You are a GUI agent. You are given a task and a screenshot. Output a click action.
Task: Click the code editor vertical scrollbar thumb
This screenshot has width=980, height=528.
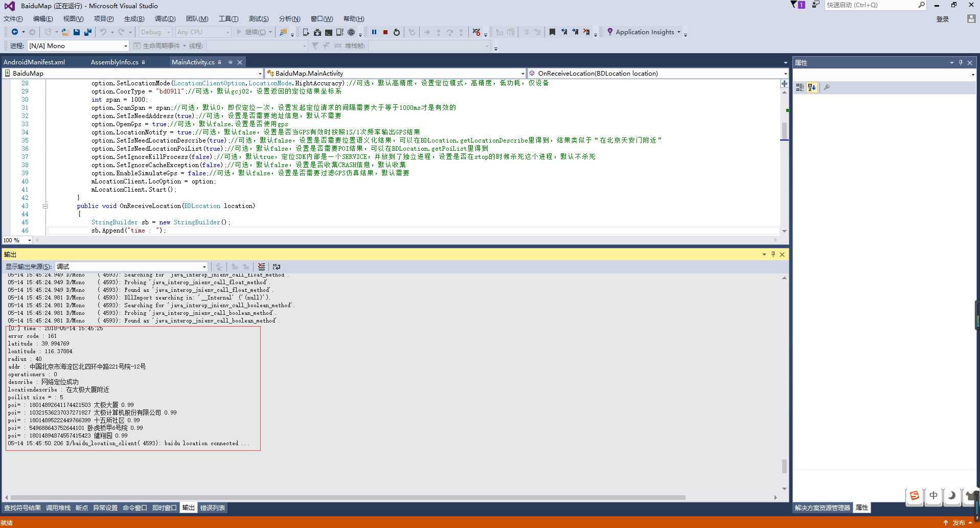point(784,130)
